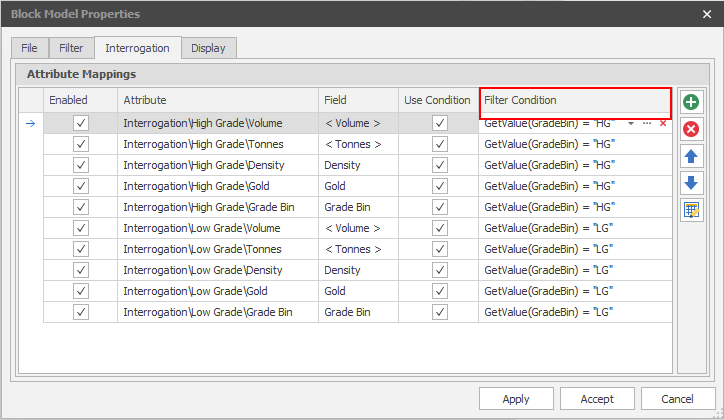The image size is (724, 420).
Task: Edit Low Grade\Grade Bin filter condition
Action: coord(575,312)
